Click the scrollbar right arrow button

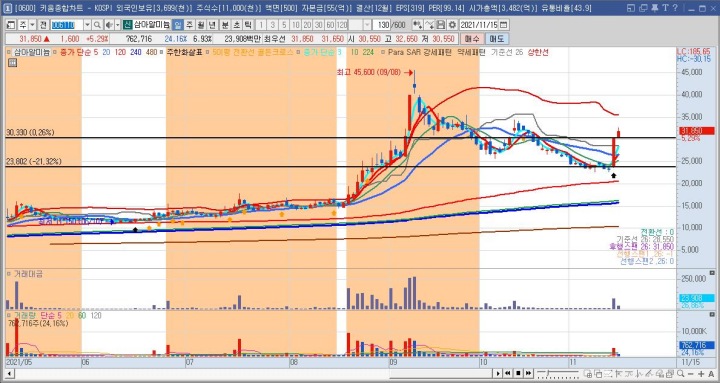coord(498,373)
